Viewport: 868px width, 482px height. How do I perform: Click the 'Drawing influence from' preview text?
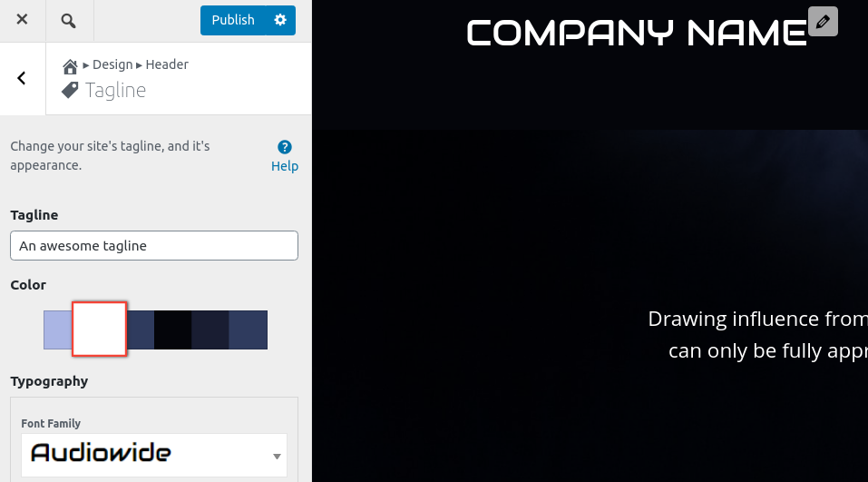758,320
